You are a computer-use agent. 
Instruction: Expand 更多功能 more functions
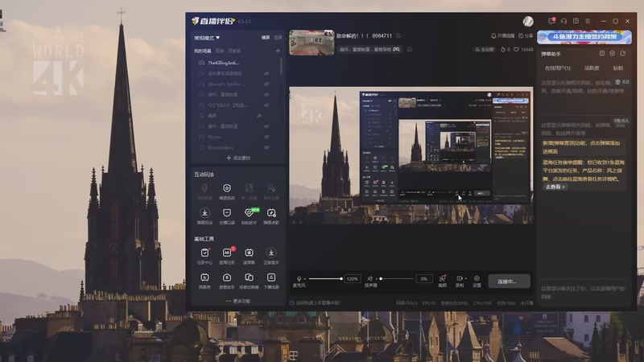pyautogui.click(x=238, y=301)
